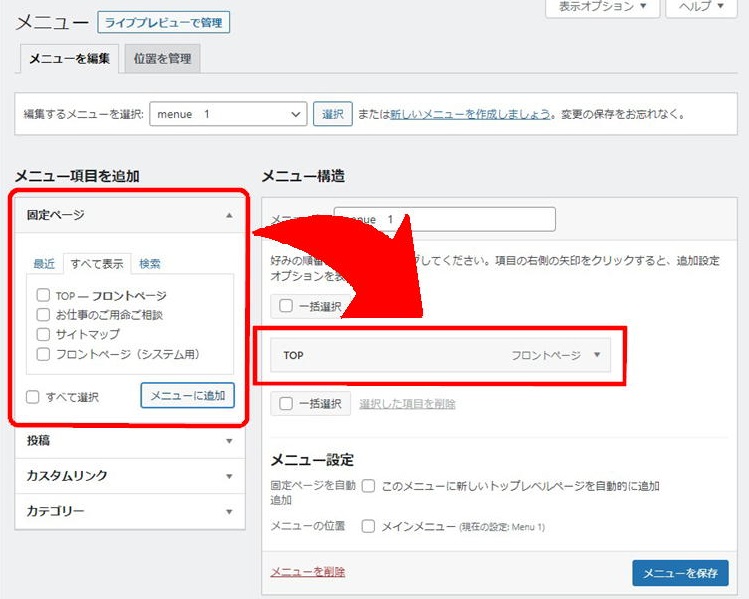This screenshot has height=599, width=749.
Task: Check the TOP — フロントページ checkbox
Action: [43, 296]
